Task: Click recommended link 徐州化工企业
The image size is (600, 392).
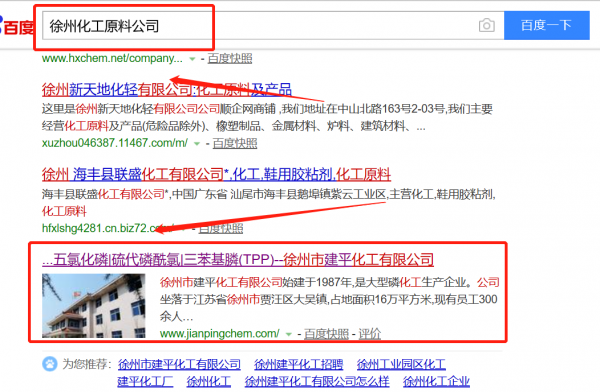Action: (x=436, y=381)
